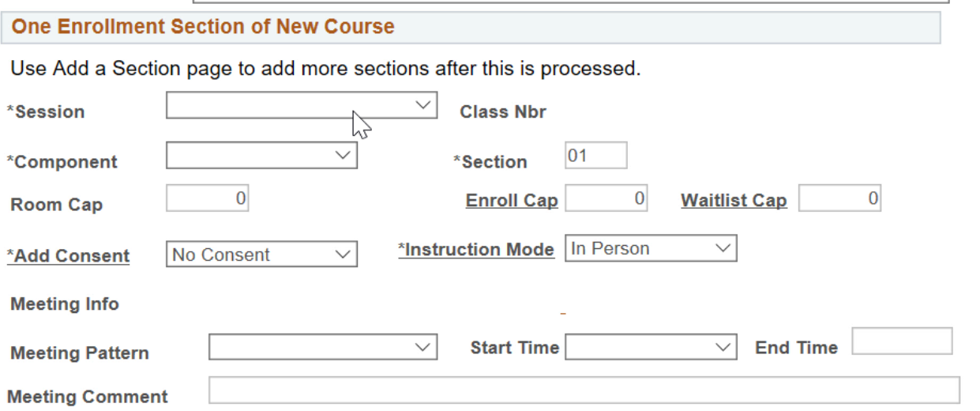Image resolution: width=980 pixels, height=411 pixels.
Task: Click the End Time text box
Action: pyautogui.click(x=902, y=341)
